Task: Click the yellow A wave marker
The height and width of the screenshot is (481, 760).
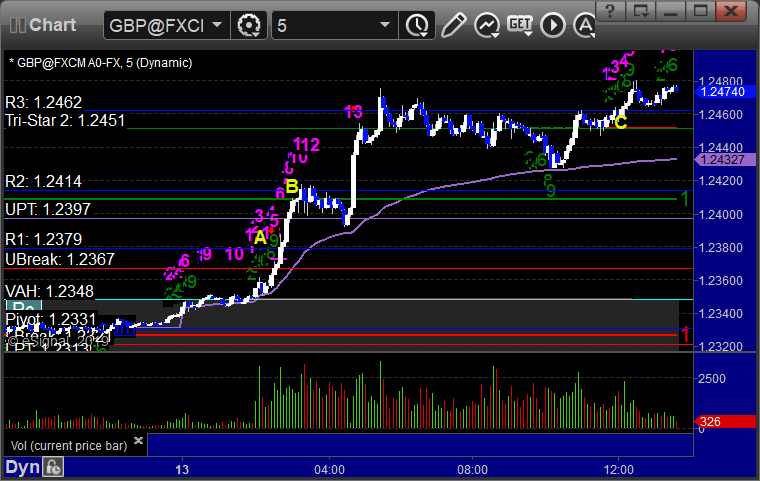Action: tap(260, 237)
